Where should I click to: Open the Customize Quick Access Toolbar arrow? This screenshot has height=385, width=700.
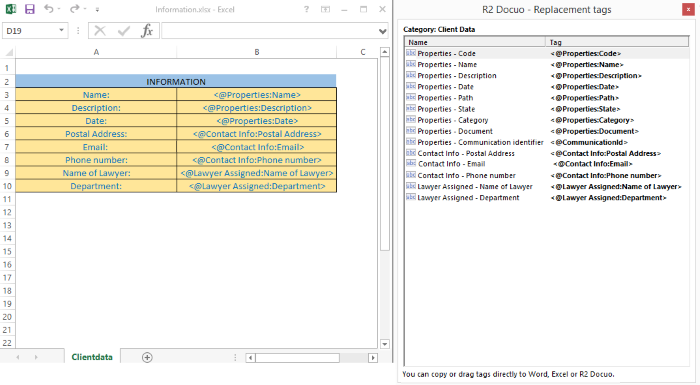click(97, 9)
